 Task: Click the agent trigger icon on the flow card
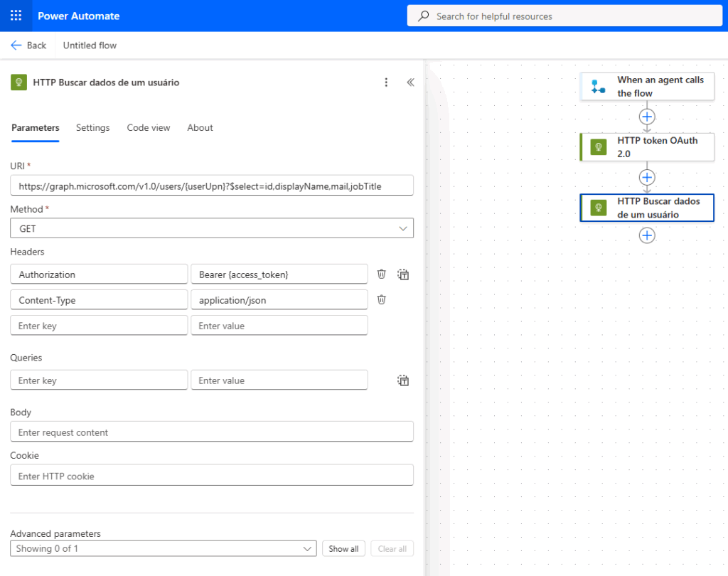coord(599,85)
